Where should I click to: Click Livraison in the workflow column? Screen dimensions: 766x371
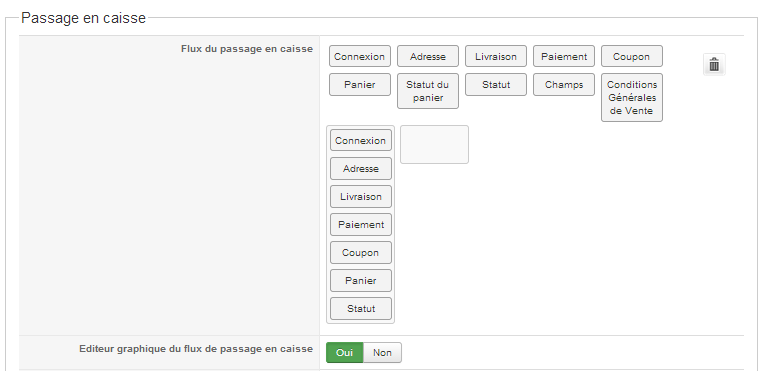pos(361,196)
